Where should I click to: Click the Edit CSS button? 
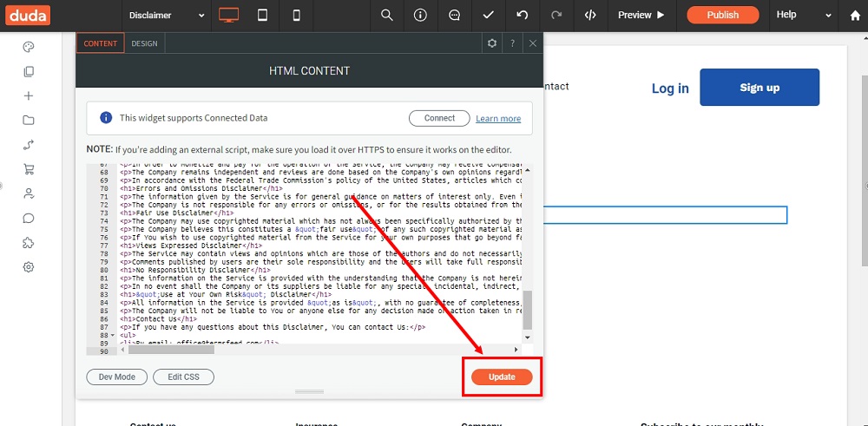tap(183, 377)
